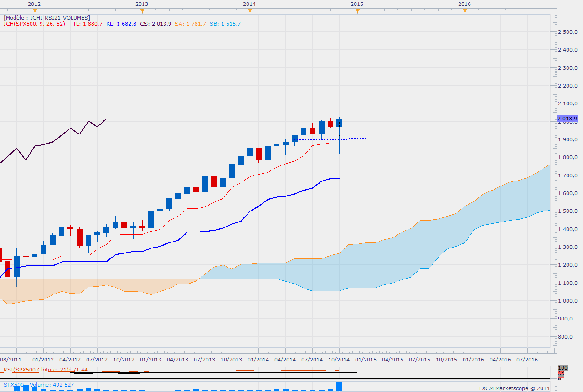Click the red TL: 1 880,7 value
Viewport: 583px width, 392px height.
tap(88, 24)
